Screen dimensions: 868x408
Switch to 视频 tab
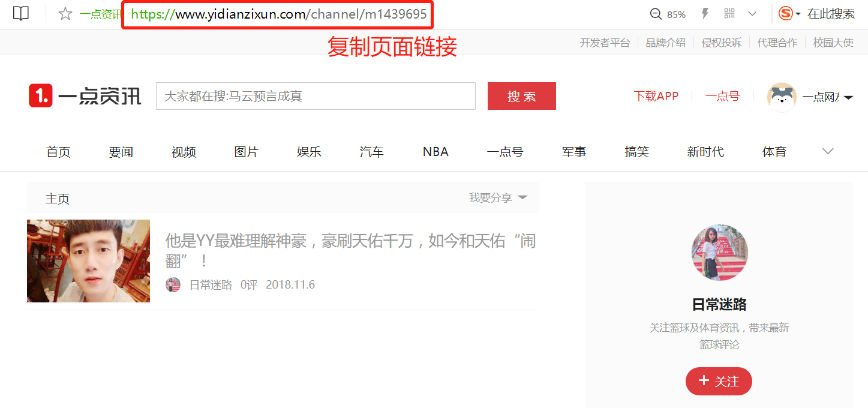[184, 152]
